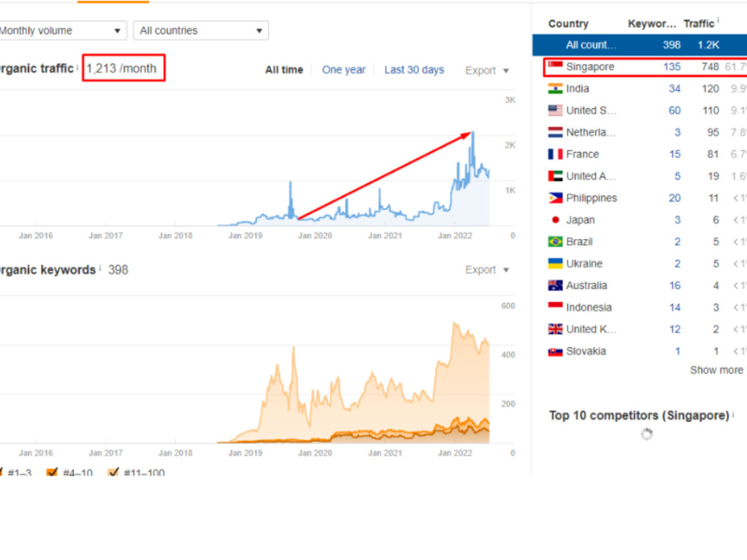Click the United Arab Emirates flag icon
Viewport: 747px width, 560px height.
[x=555, y=176]
